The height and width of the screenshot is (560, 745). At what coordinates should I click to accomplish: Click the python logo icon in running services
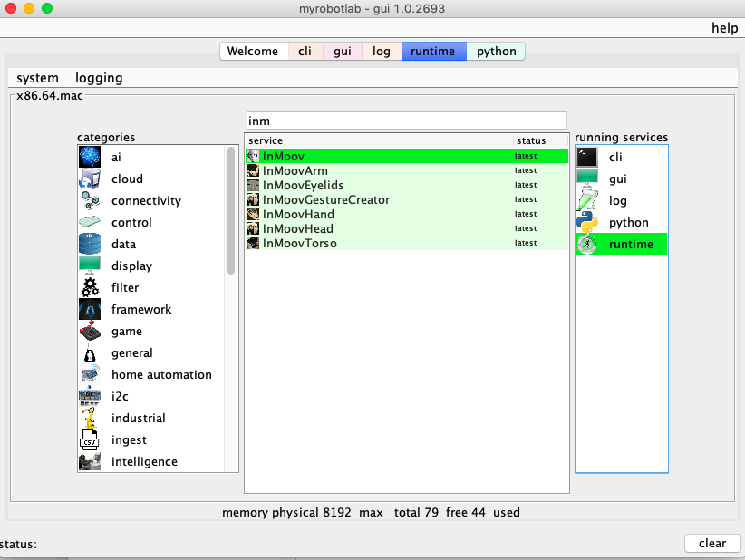[587, 222]
